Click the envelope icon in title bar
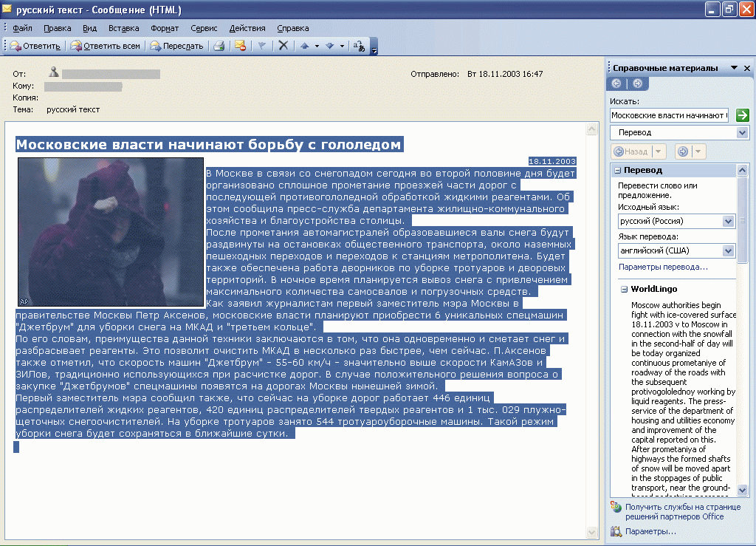The image size is (756, 546). pos(7,9)
